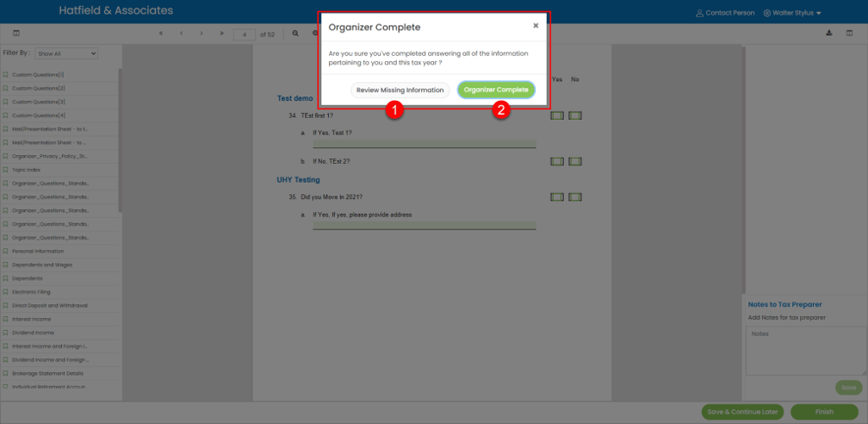Toggle the right panel layout icon
The image size is (868, 424).
(x=849, y=34)
